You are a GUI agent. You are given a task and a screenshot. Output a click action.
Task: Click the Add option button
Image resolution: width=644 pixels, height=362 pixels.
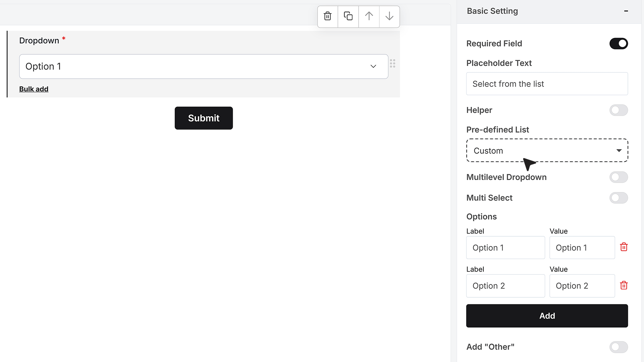pos(547,316)
